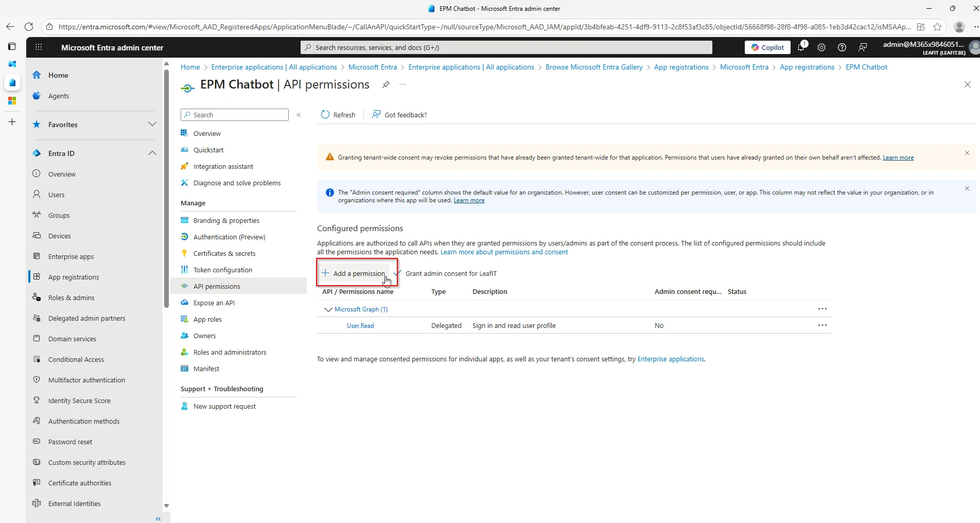Open the help question mark icon

tap(842, 47)
